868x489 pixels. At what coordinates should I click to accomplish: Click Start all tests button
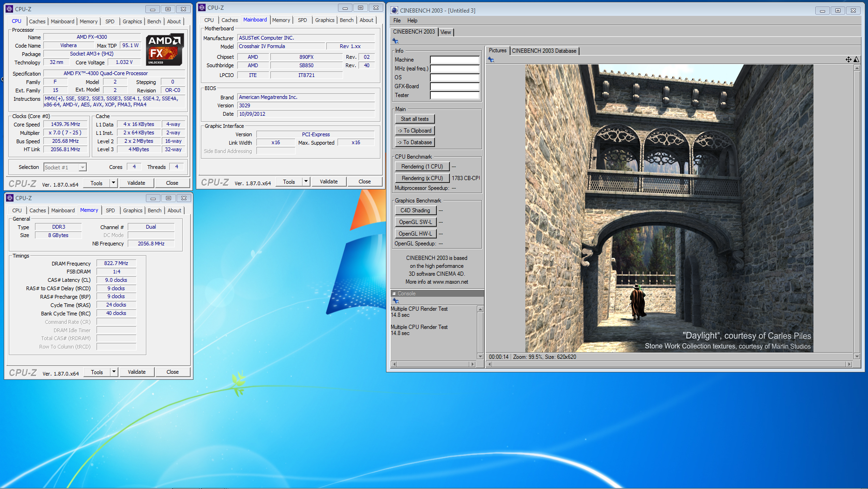(x=415, y=119)
